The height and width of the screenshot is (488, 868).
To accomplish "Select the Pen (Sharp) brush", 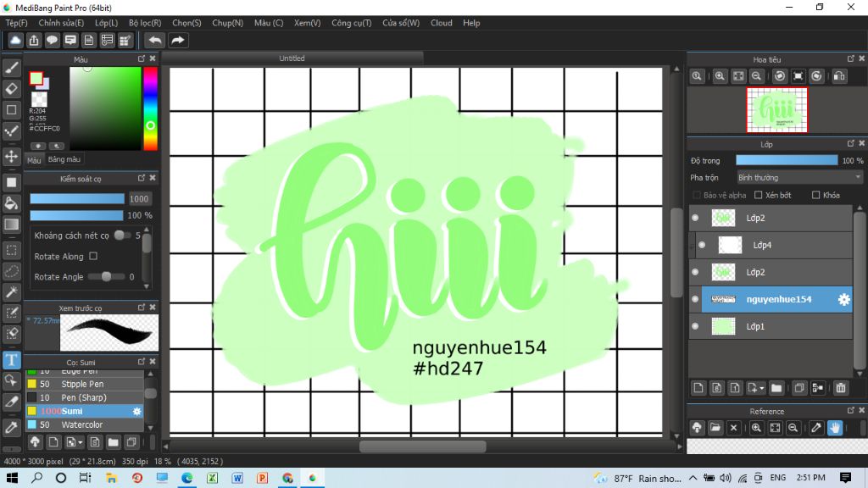I will point(85,398).
